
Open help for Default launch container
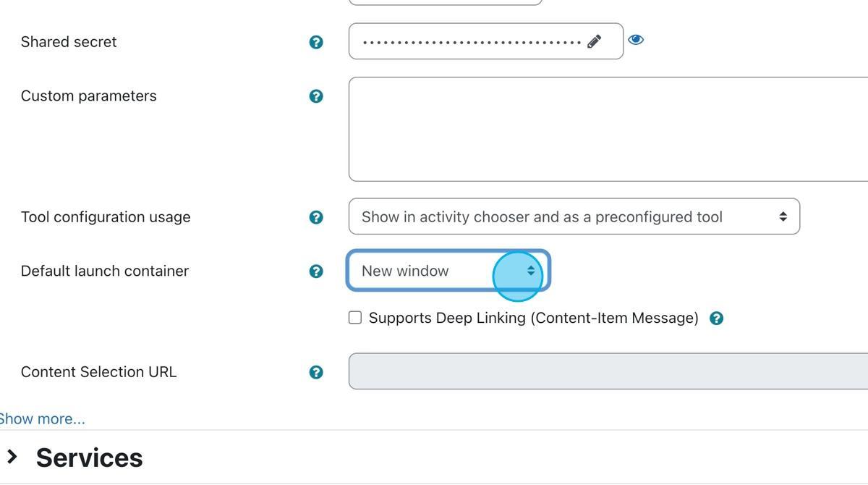tap(316, 271)
